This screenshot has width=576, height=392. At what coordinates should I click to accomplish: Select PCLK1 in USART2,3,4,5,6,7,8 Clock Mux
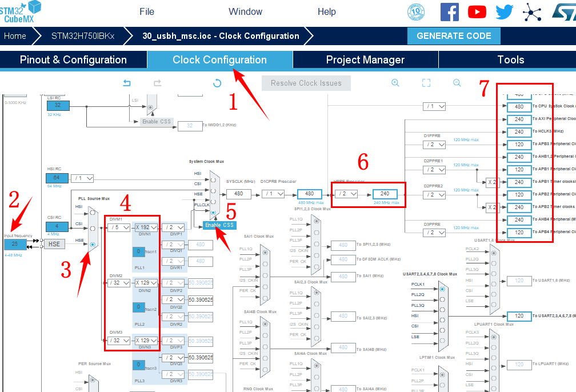[442, 289]
